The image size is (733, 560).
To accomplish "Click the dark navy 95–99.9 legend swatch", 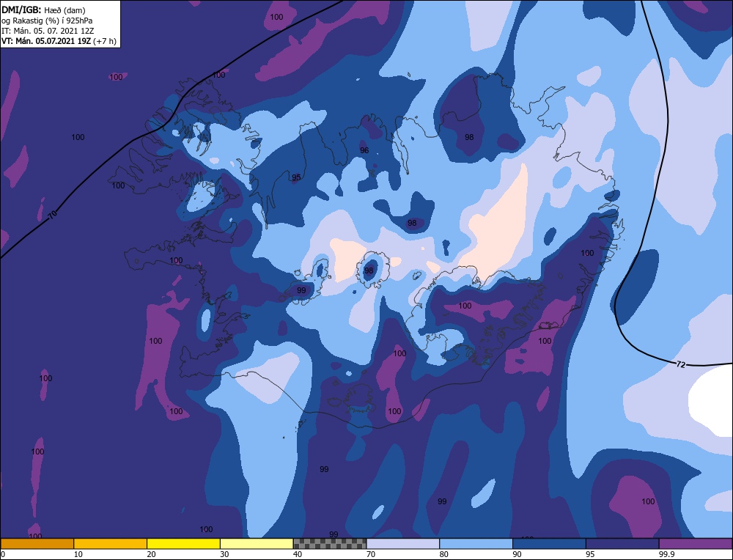I will point(622,543).
